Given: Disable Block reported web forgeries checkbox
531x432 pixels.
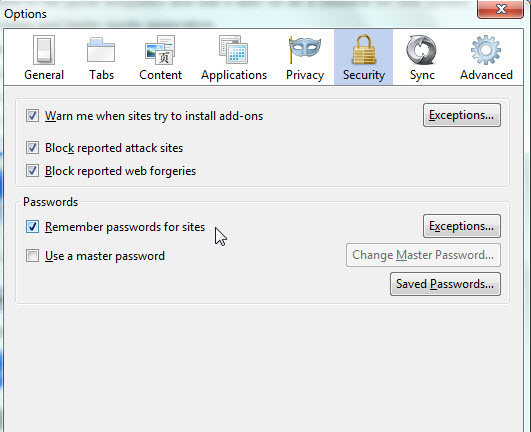Looking at the screenshot, I should 33,171.
